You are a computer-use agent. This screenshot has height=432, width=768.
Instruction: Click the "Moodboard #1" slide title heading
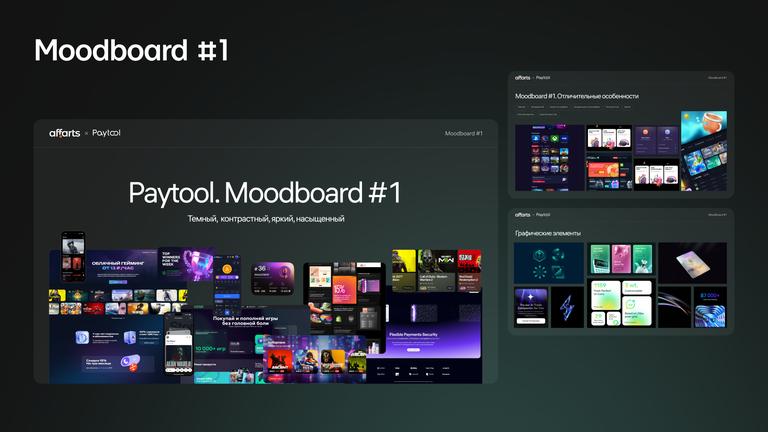click(131, 50)
